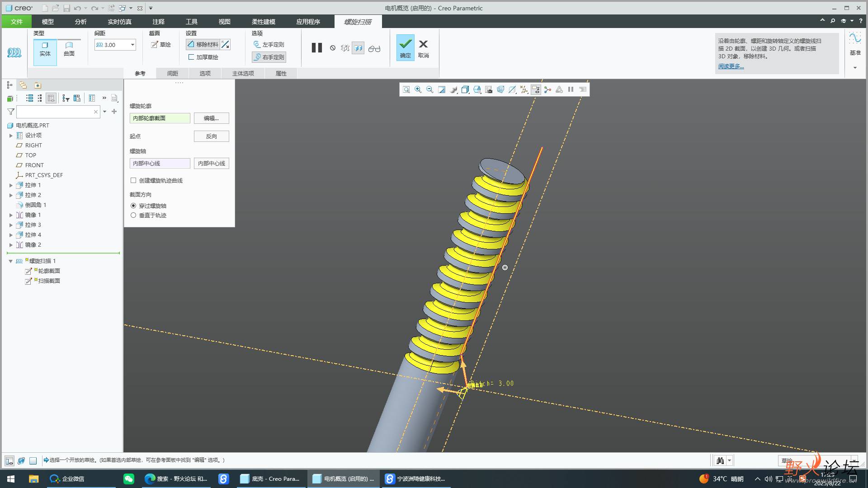Open WeChat from the Windows taskbar
The height and width of the screenshot is (488, 868).
pos(129,479)
